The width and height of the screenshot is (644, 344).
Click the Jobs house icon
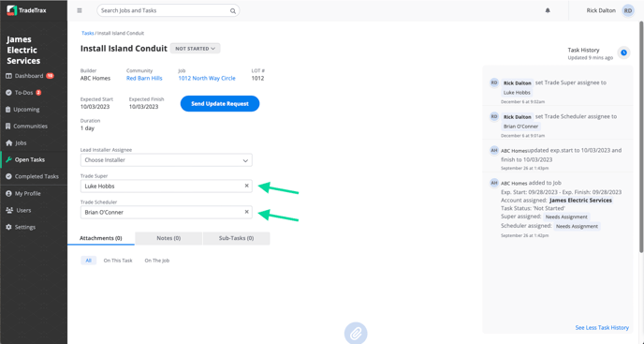point(8,142)
